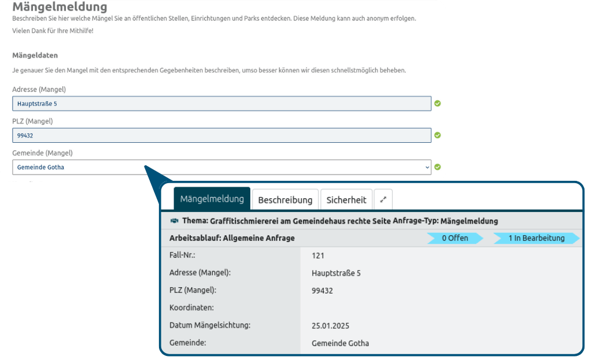Click inside the Adresse (Mangel) input field

[220, 103]
